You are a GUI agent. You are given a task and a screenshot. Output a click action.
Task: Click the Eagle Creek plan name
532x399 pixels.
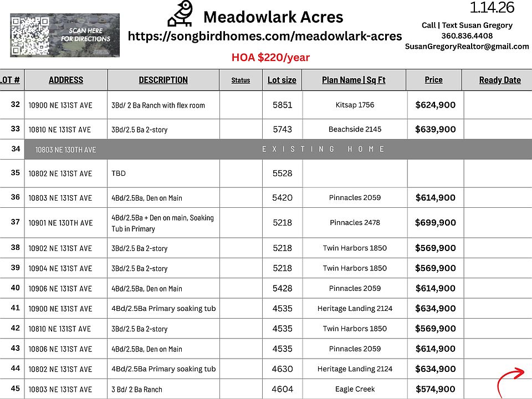(355, 389)
